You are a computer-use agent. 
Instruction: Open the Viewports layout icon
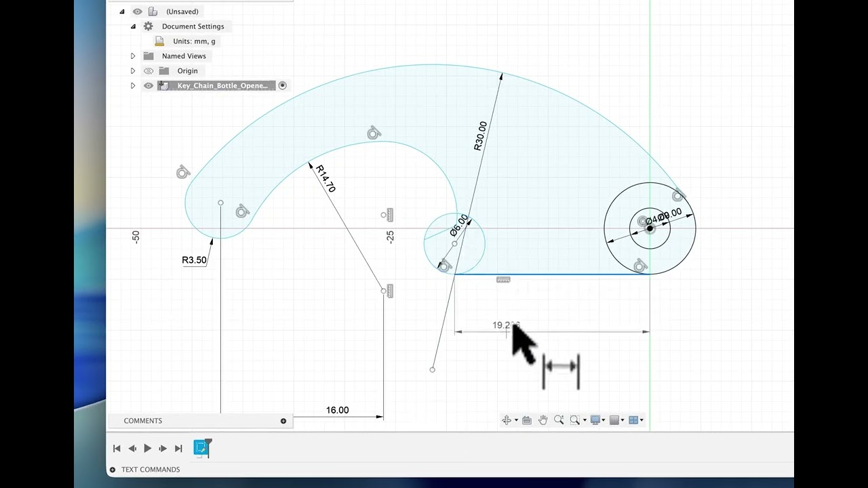[633, 420]
